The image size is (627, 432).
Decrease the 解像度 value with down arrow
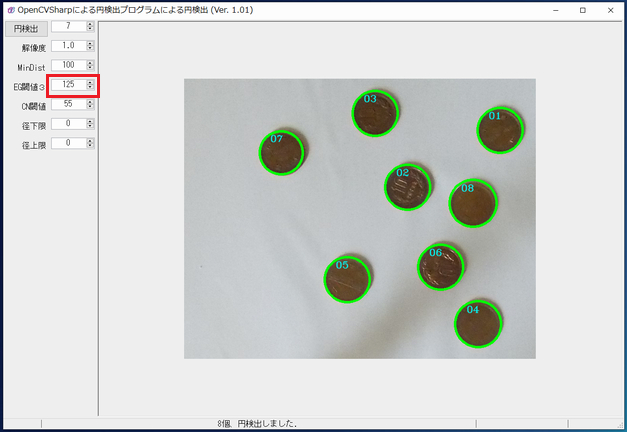point(90,48)
